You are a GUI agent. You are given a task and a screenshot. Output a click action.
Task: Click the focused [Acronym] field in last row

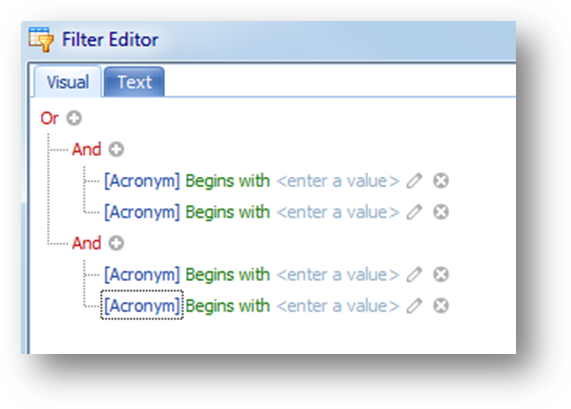click(142, 306)
